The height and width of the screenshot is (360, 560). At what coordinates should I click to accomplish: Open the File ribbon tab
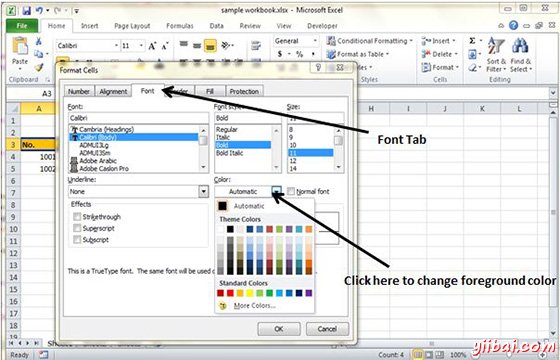(22, 26)
